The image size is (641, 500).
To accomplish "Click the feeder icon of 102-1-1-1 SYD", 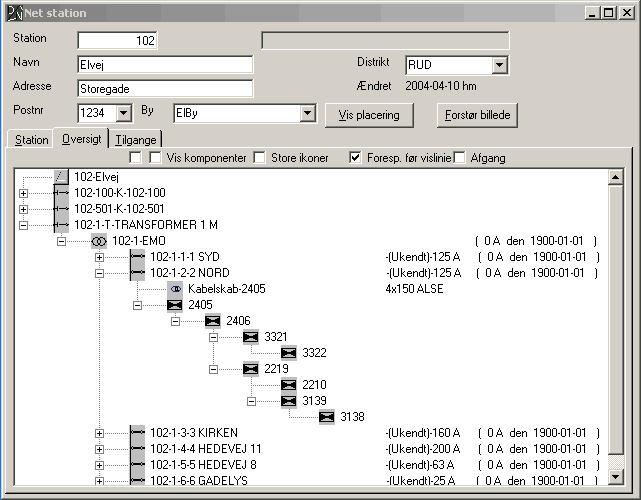I will (x=137, y=257).
